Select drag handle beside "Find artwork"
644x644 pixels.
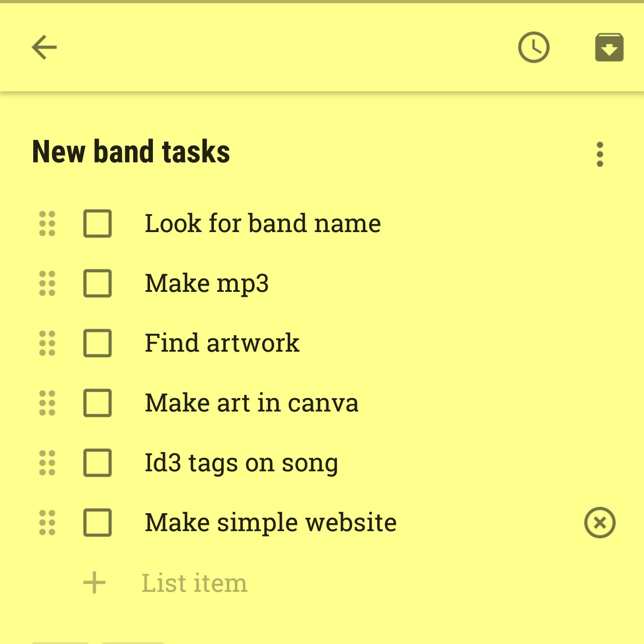(x=47, y=343)
